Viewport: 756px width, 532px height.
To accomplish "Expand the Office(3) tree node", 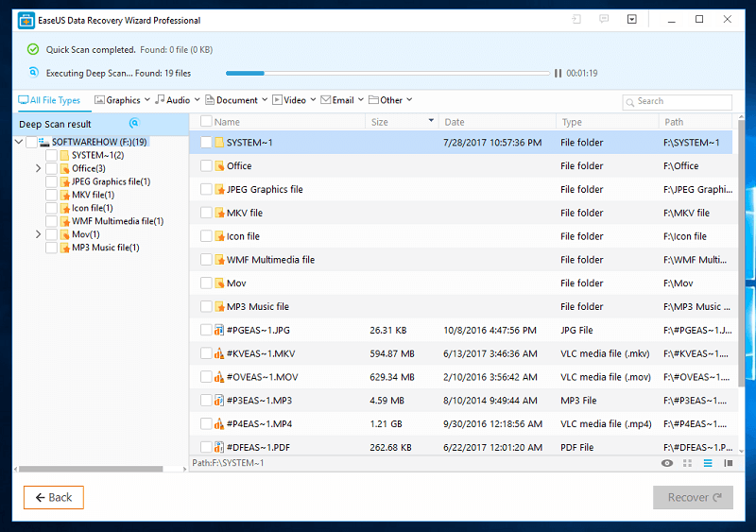I will [x=38, y=168].
